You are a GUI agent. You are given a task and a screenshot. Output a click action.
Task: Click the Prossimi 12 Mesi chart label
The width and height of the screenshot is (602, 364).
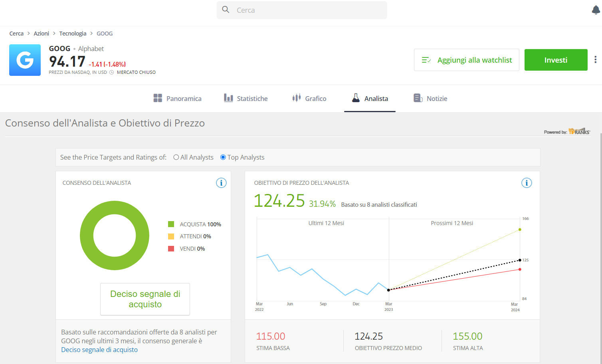[x=452, y=223]
